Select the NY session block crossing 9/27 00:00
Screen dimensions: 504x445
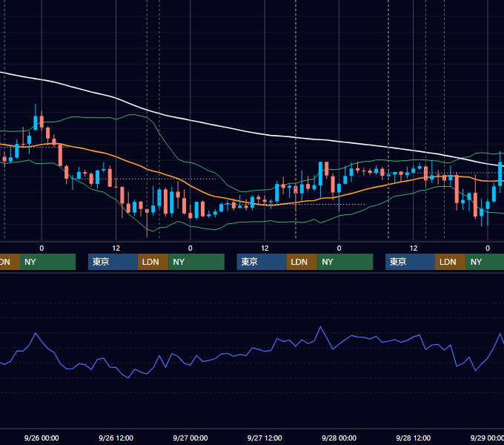pos(196,262)
